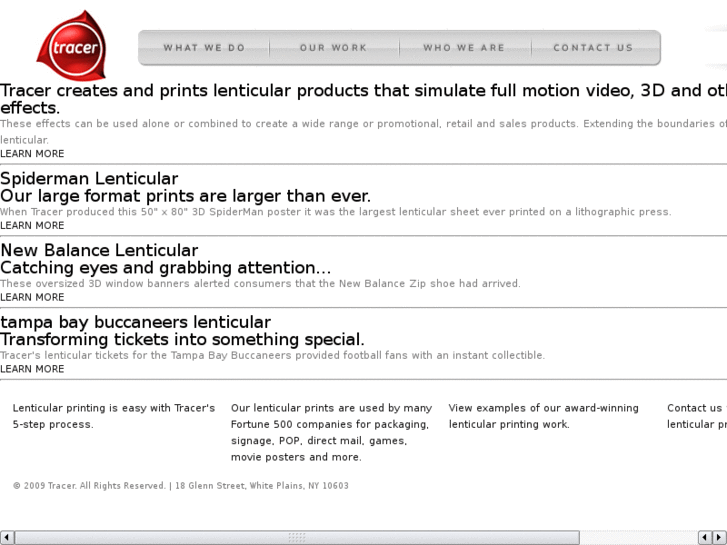
Task: Click 'Our lenticular prints are used' paragraph
Action: pyautogui.click(x=331, y=432)
